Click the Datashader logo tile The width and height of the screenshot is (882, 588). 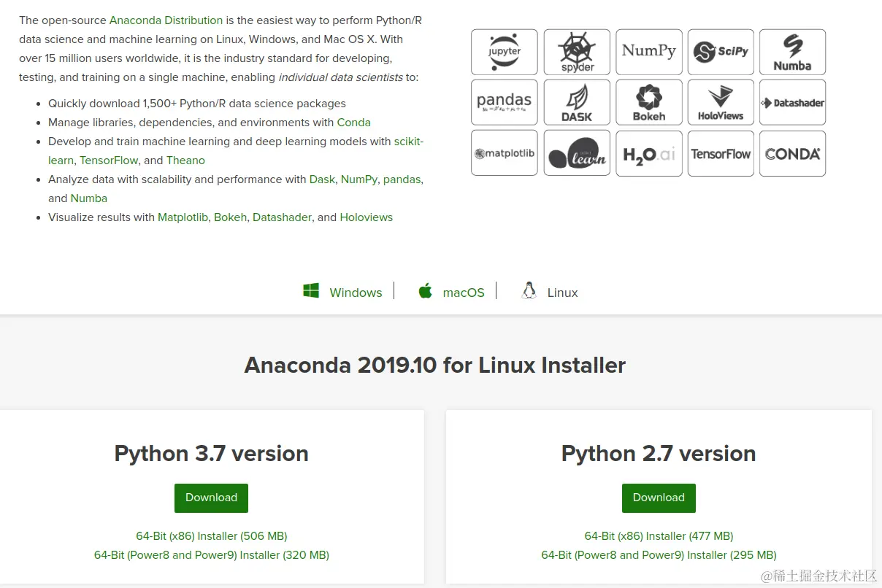point(793,102)
